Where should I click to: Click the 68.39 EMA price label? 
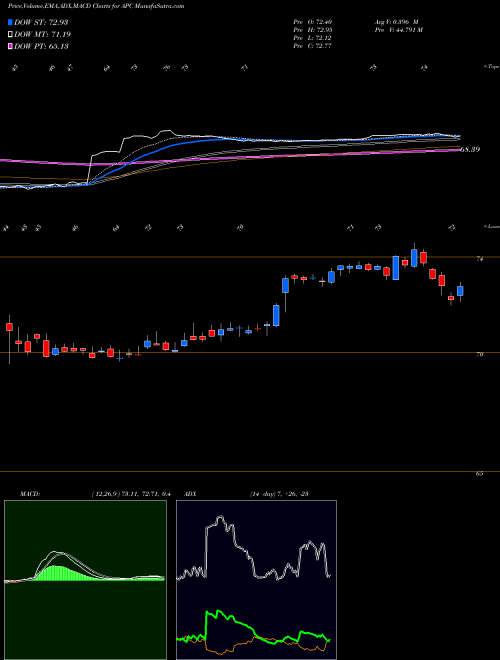tap(470, 149)
